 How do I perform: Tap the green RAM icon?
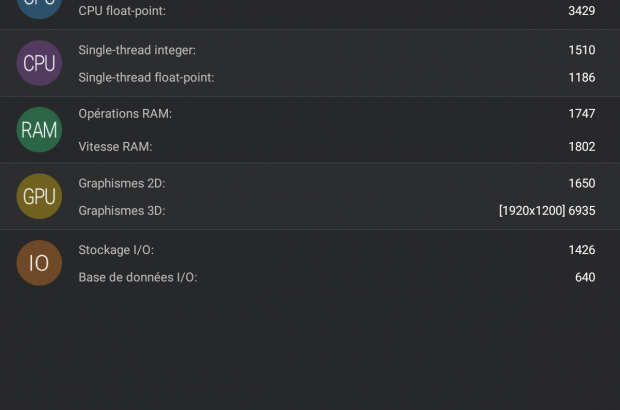[x=39, y=130]
